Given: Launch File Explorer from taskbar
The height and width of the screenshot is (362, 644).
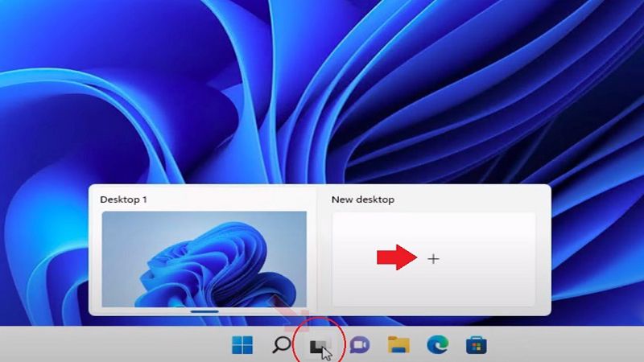Looking at the screenshot, I should point(398,345).
